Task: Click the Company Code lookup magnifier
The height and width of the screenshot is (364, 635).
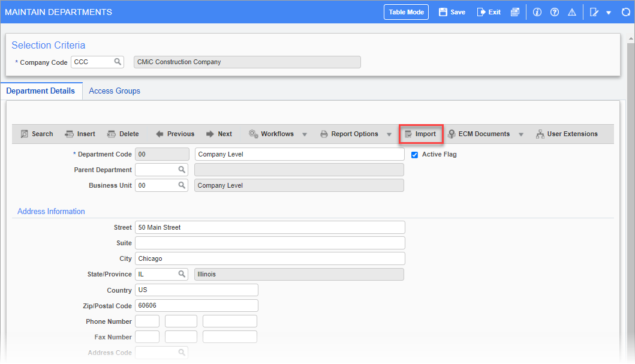Action: (x=118, y=62)
